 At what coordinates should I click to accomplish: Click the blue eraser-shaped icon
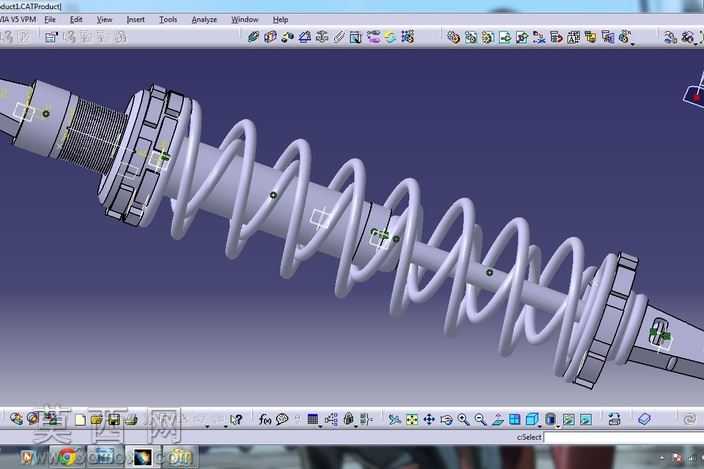(x=644, y=419)
